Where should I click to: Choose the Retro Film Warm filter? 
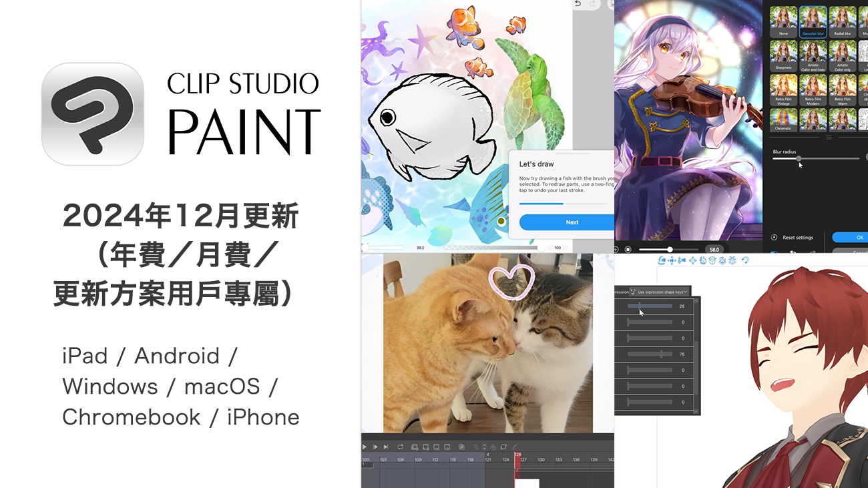[843, 90]
